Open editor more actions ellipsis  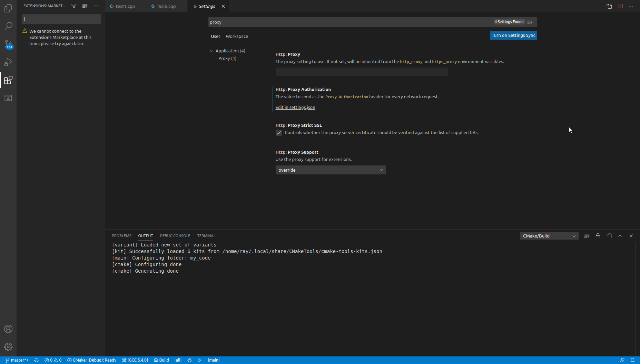(x=631, y=6)
